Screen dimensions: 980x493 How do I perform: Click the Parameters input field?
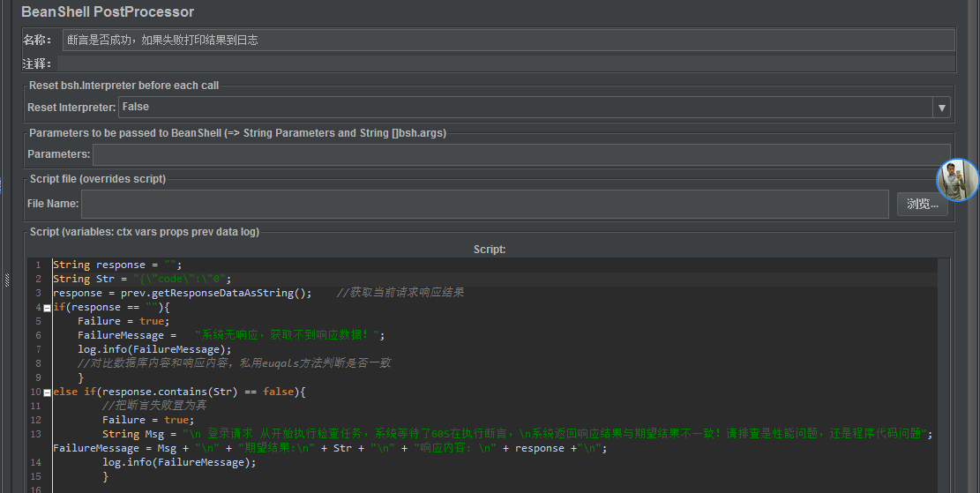coord(522,154)
